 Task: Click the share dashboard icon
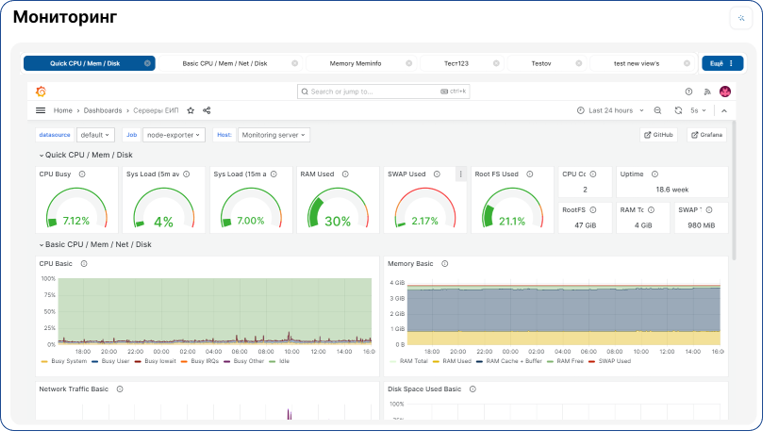click(207, 111)
